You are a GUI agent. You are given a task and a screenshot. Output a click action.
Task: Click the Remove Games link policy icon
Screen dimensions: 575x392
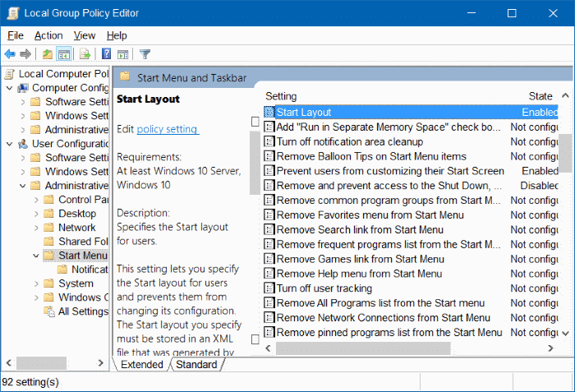click(269, 259)
